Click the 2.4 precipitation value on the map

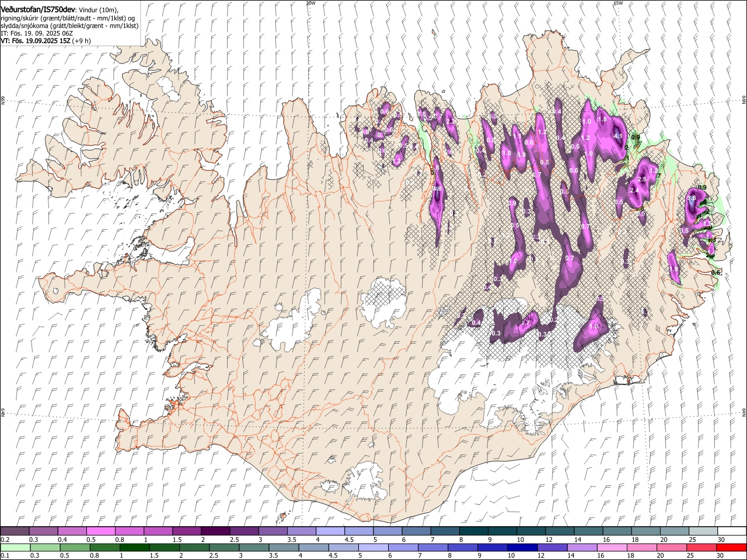[x=635, y=190]
